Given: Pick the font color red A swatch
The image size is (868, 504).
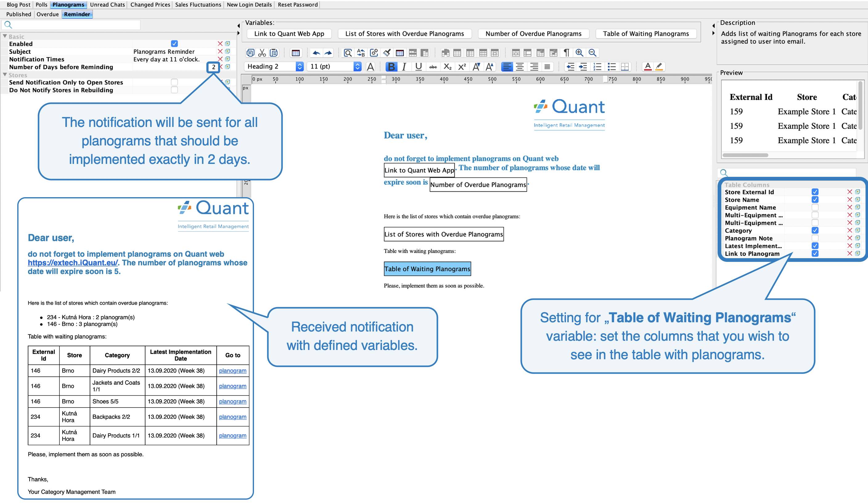Looking at the screenshot, I should click(x=648, y=67).
